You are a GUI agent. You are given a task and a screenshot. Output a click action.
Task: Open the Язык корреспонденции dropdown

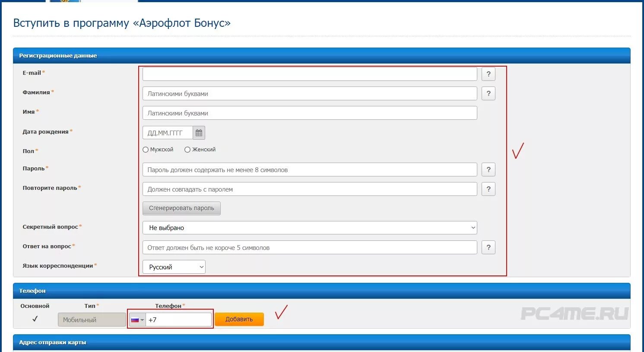click(x=174, y=267)
